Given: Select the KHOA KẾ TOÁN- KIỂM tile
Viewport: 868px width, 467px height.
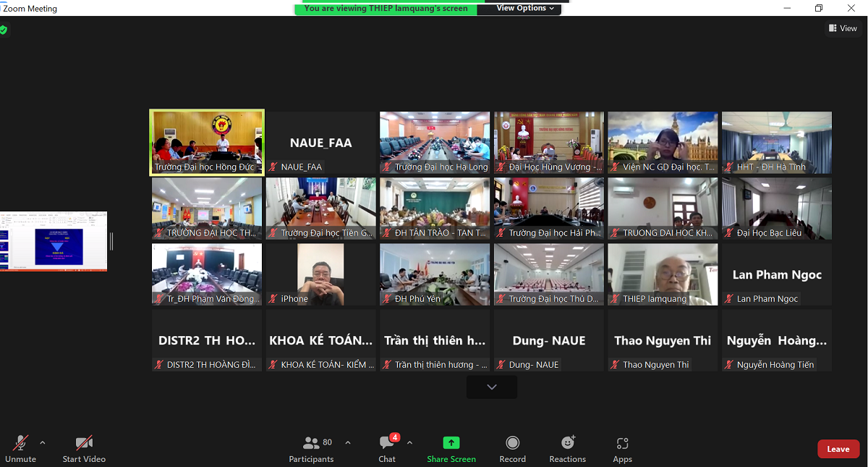Looking at the screenshot, I should point(321,340).
